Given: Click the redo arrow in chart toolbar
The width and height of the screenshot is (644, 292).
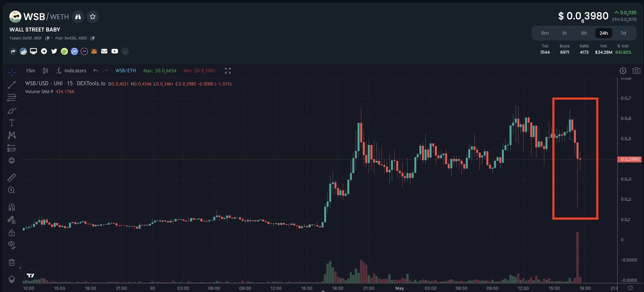Looking at the screenshot, I should pos(105,71).
